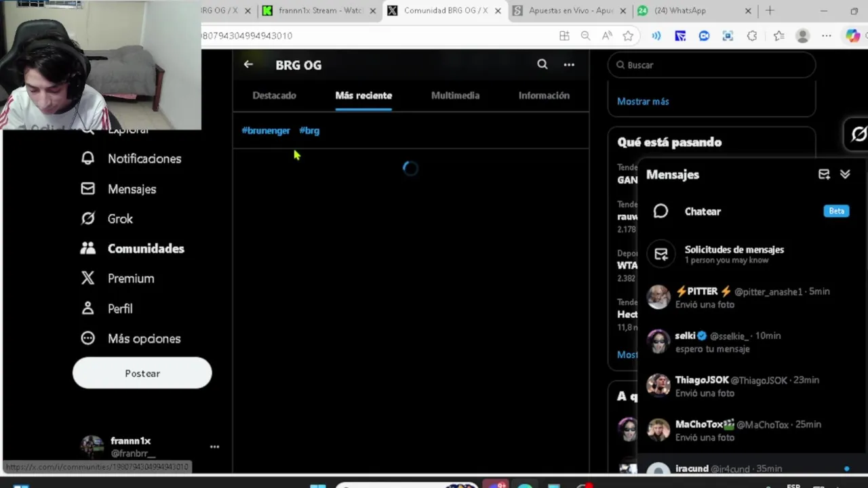Viewport: 868px width, 488px height.
Task: Open conversation with PITTER
Action: tap(753, 298)
